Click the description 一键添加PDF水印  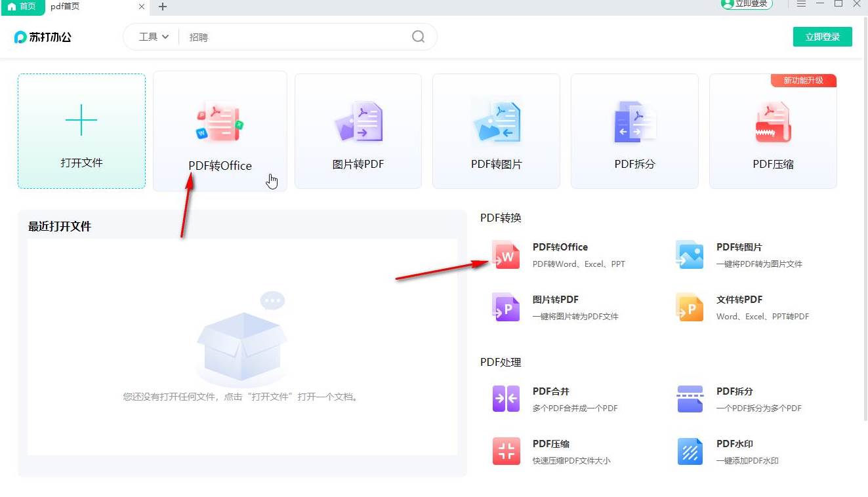click(x=747, y=461)
